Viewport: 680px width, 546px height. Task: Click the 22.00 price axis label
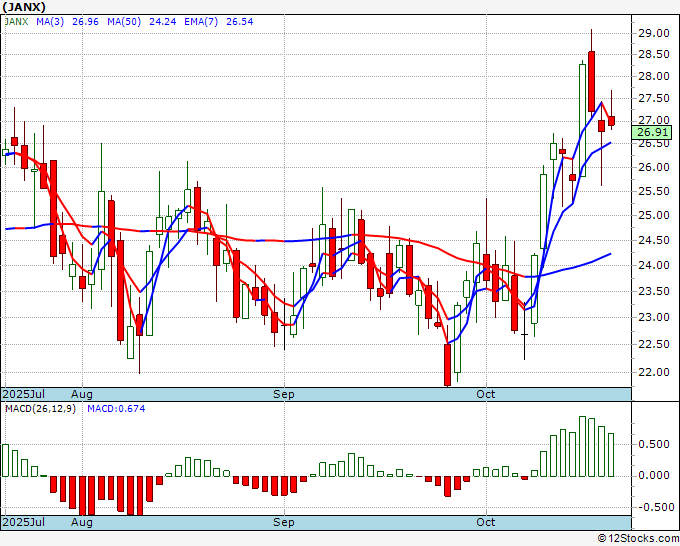click(x=653, y=372)
